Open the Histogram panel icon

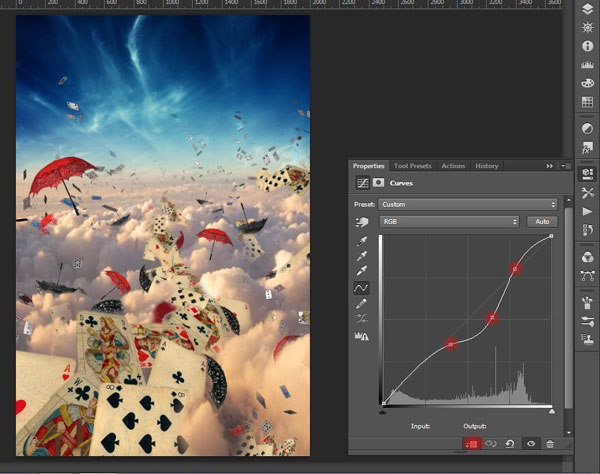coord(587,65)
